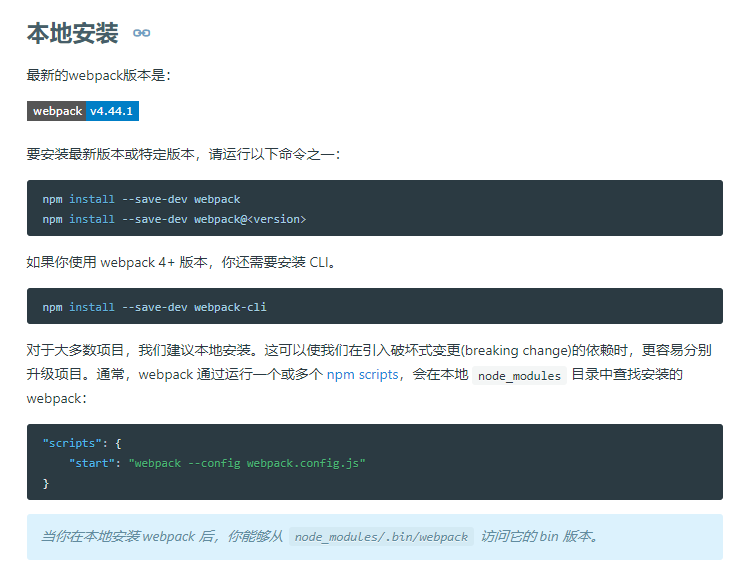
Task: Click the text 访问它的 bin 版本
Action: point(540,536)
